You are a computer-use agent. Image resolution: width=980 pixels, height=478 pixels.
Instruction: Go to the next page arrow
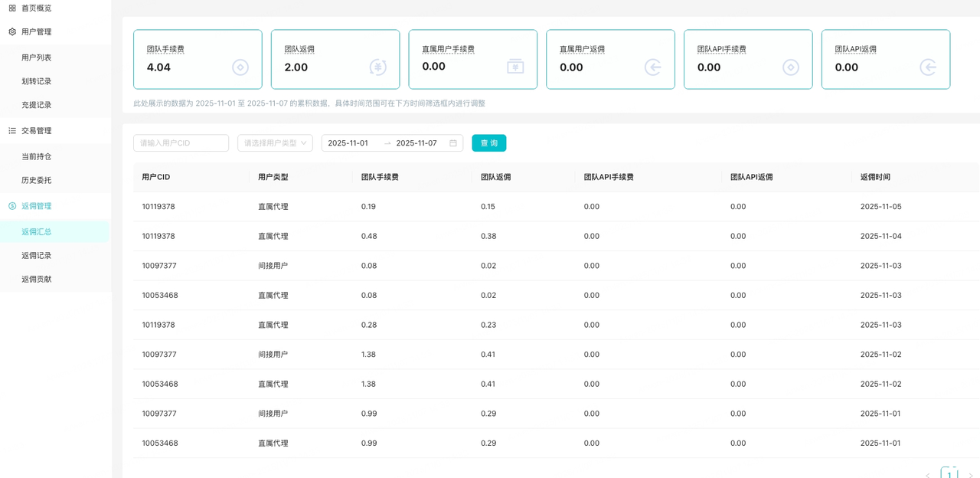pyautogui.click(x=971, y=475)
